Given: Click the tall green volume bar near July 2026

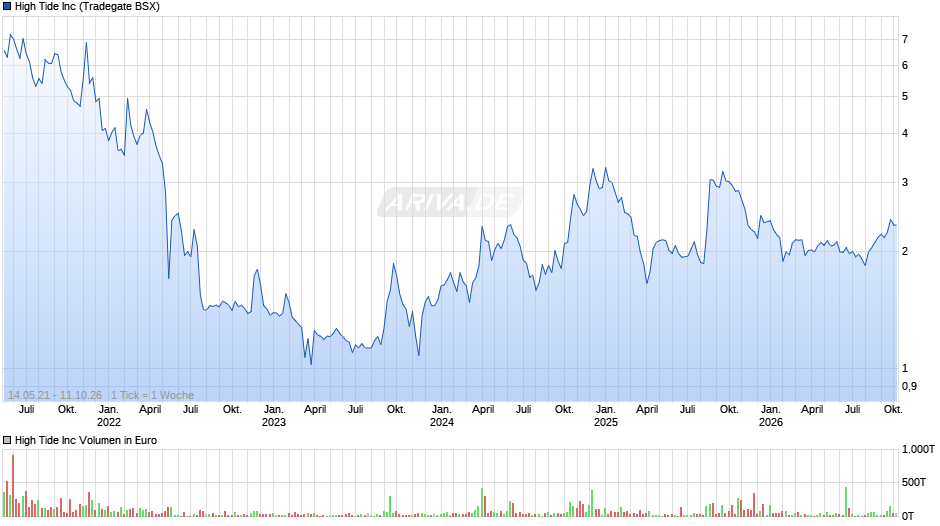Looking at the screenshot, I should pyautogui.click(x=846, y=501).
